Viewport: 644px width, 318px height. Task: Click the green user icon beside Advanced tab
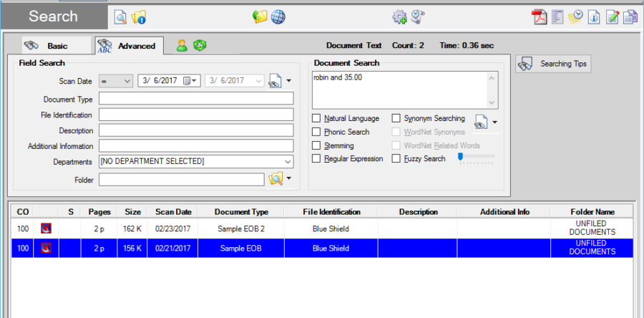point(182,45)
